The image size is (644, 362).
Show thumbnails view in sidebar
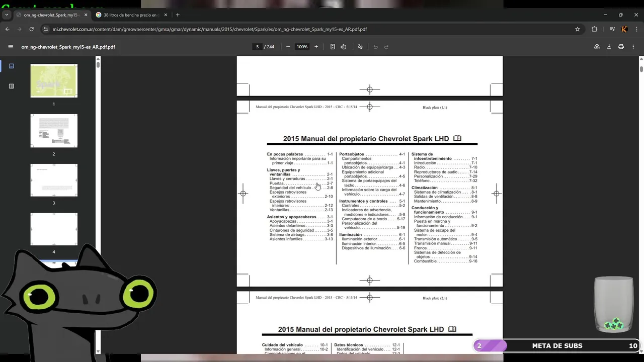point(11,66)
